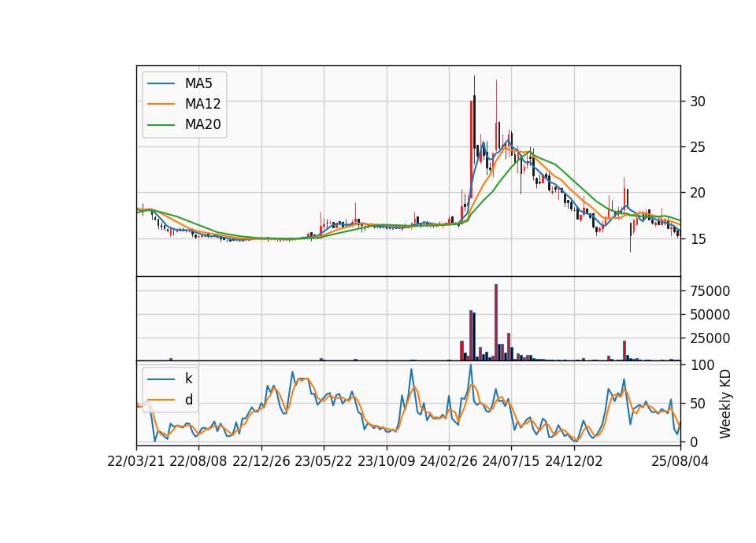Click the d legend label

click(x=188, y=400)
